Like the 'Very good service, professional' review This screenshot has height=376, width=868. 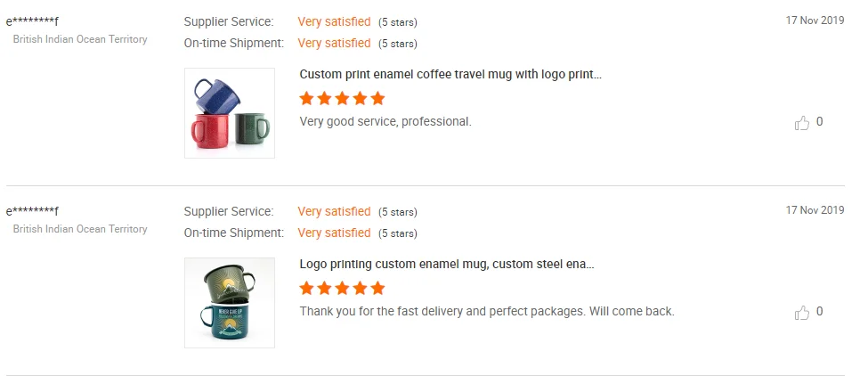tap(801, 123)
